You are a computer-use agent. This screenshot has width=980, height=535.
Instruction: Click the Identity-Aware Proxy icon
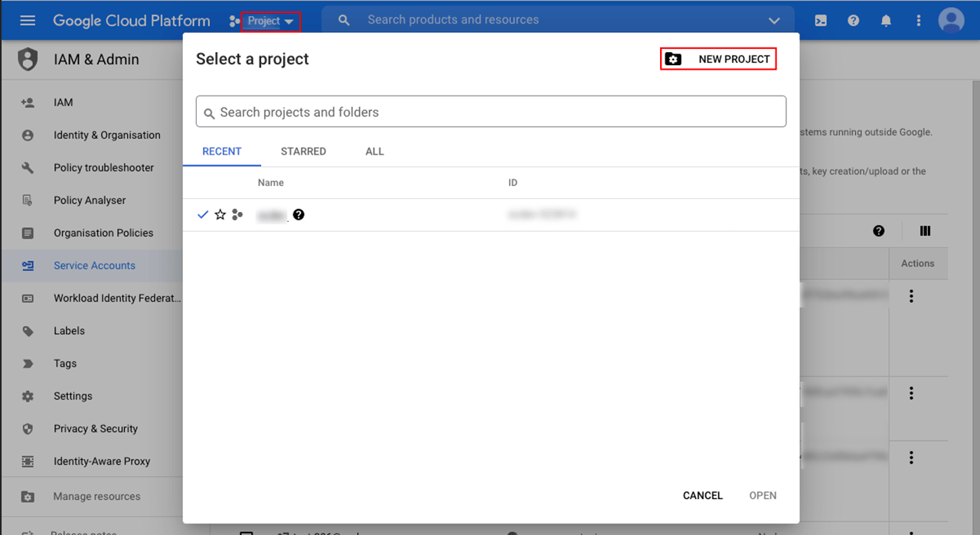[28, 462]
